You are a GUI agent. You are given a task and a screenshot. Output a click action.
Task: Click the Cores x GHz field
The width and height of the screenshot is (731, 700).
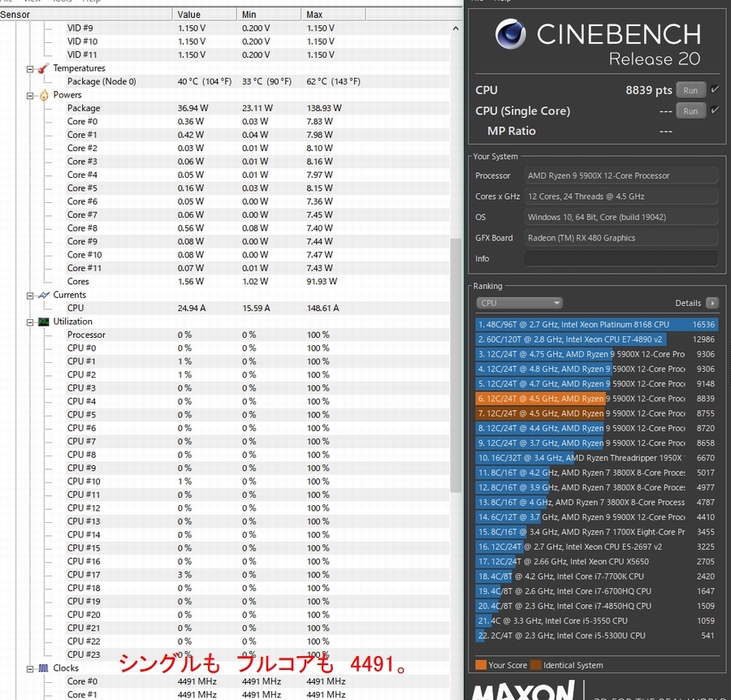[621, 197]
